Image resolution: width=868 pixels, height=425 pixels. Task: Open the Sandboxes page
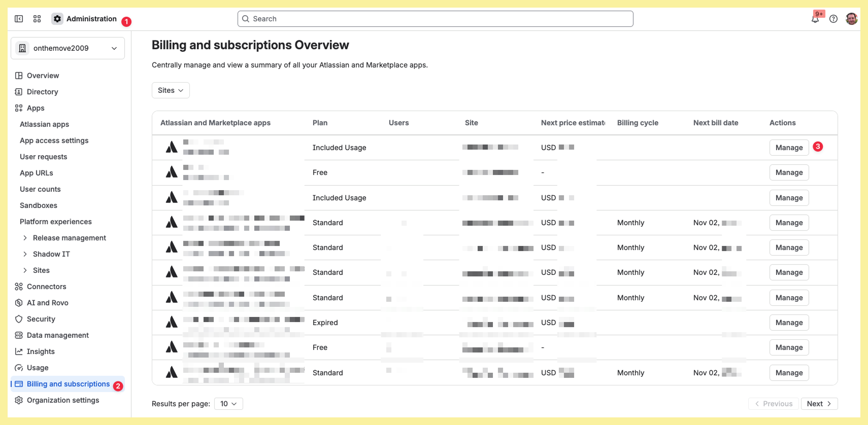point(39,205)
